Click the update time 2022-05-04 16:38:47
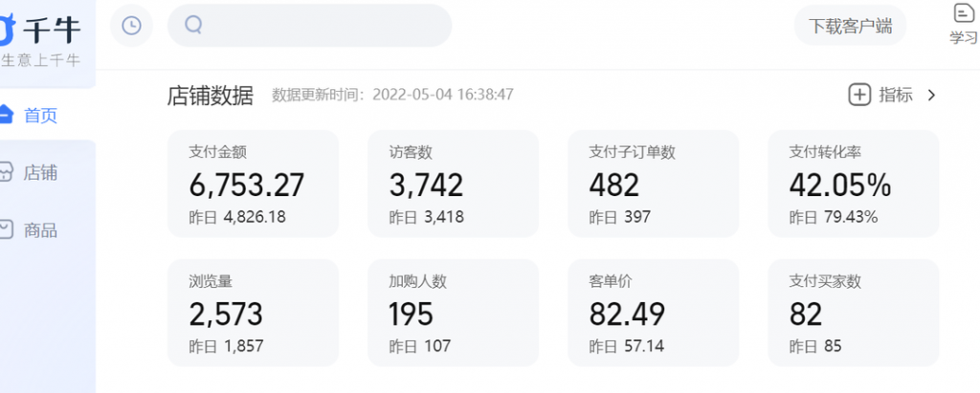The width and height of the screenshot is (980, 393). [443, 95]
